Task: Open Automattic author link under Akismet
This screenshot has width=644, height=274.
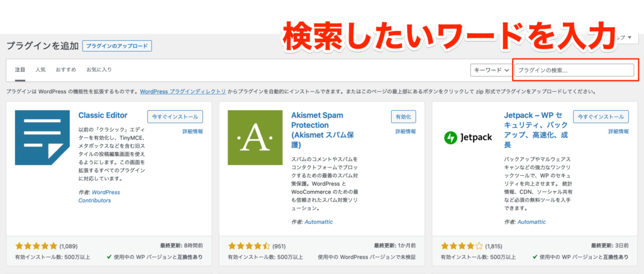Action: pyautogui.click(x=319, y=222)
